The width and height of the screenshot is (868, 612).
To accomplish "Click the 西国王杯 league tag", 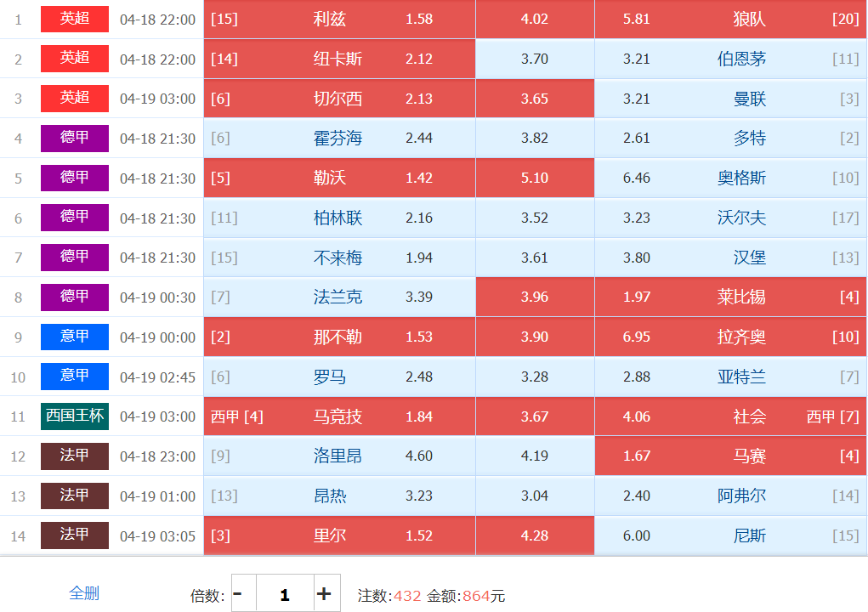I will point(75,416).
